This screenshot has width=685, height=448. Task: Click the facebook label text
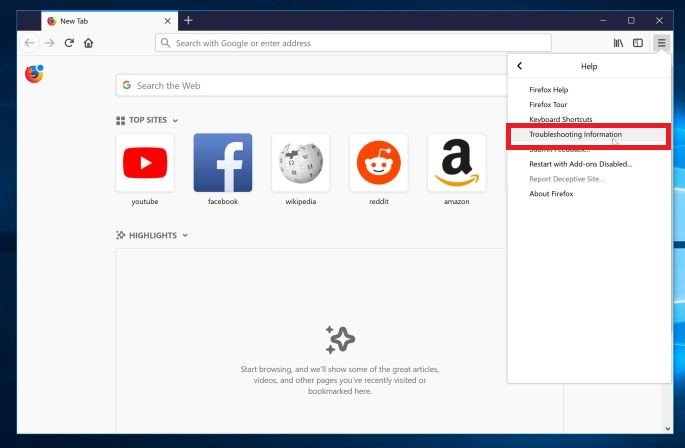click(223, 201)
